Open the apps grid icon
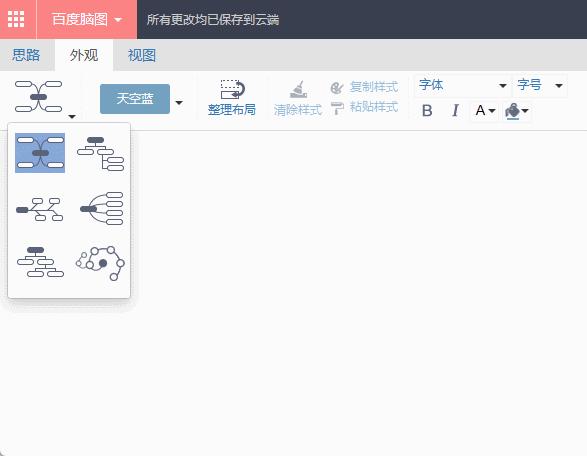The height and width of the screenshot is (456, 587). pos(16,19)
